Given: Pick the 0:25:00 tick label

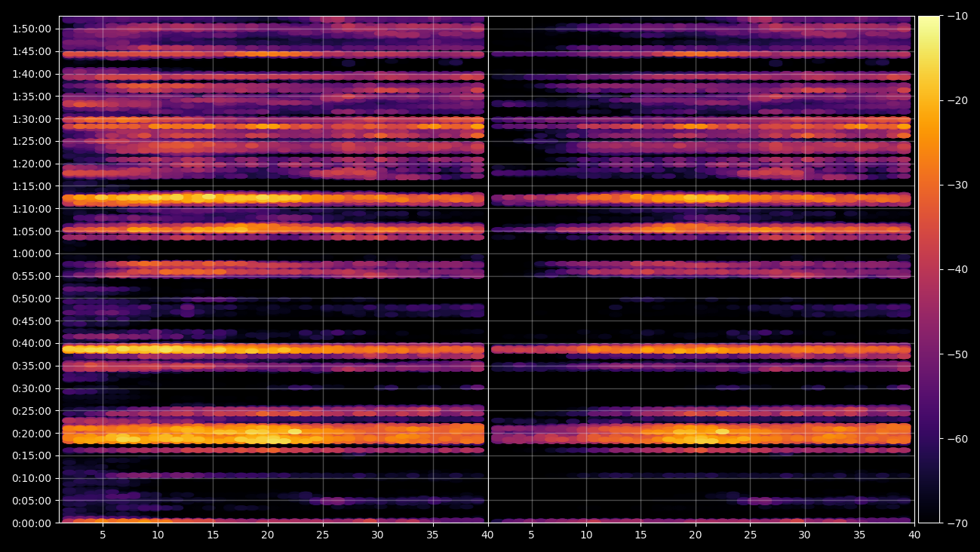Looking at the screenshot, I should coord(32,411).
